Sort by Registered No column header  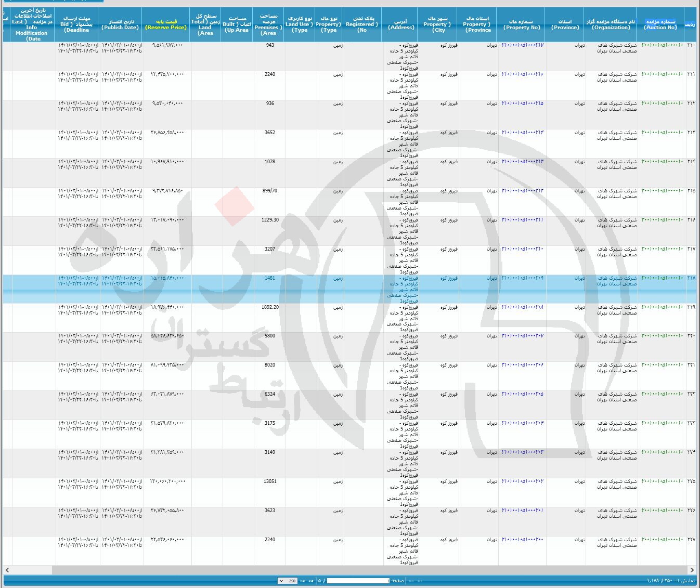coord(362,24)
